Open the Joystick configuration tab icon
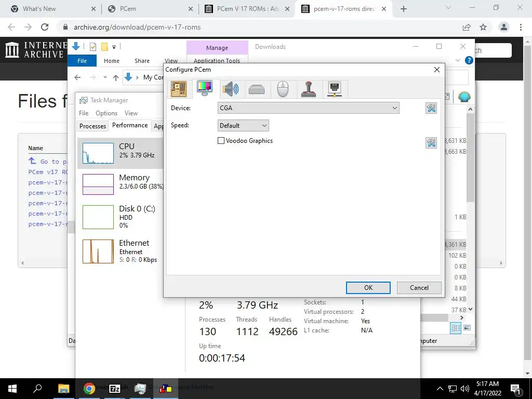 pos(309,89)
